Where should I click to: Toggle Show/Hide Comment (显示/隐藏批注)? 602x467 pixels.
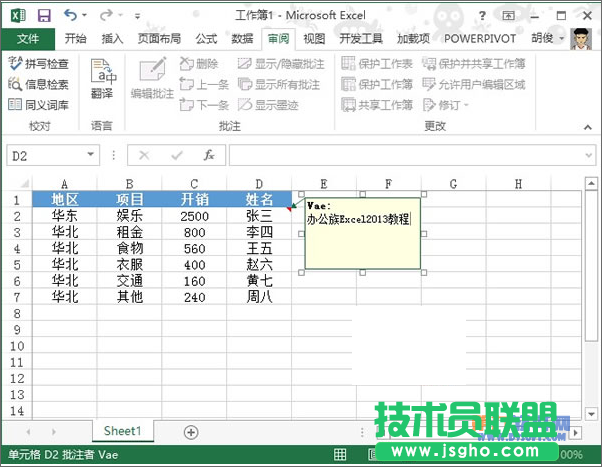tap(281, 63)
